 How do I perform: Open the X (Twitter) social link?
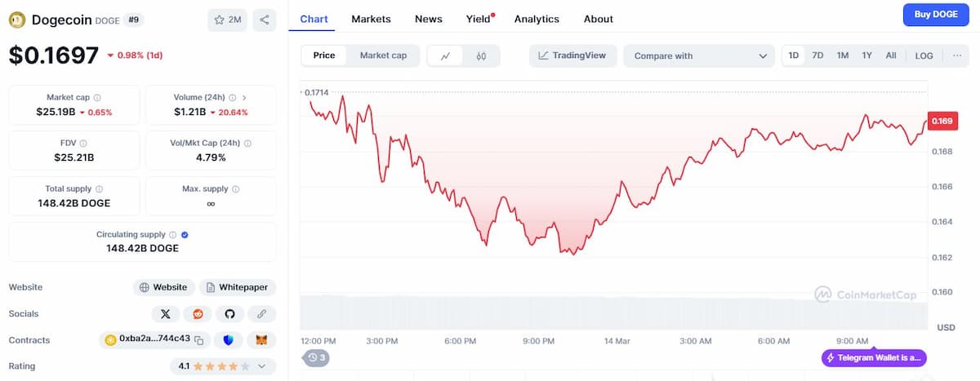[166, 313]
